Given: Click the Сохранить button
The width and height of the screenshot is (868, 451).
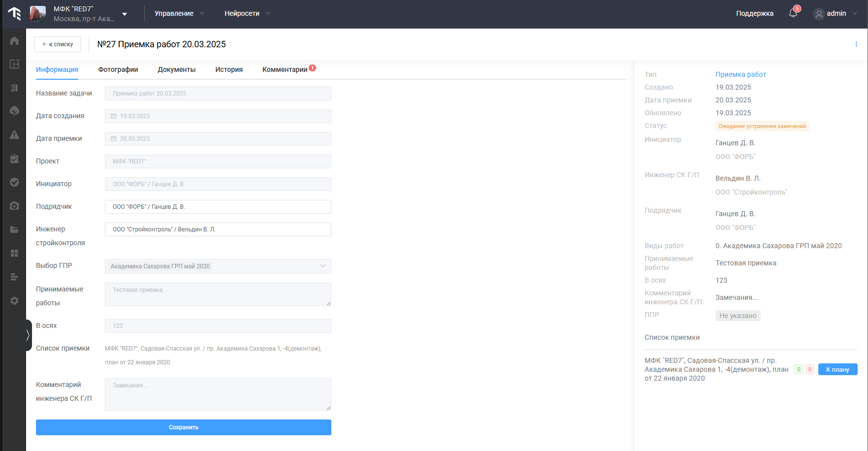Looking at the screenshot, I should pyautogui.click(x=183, y=427).
